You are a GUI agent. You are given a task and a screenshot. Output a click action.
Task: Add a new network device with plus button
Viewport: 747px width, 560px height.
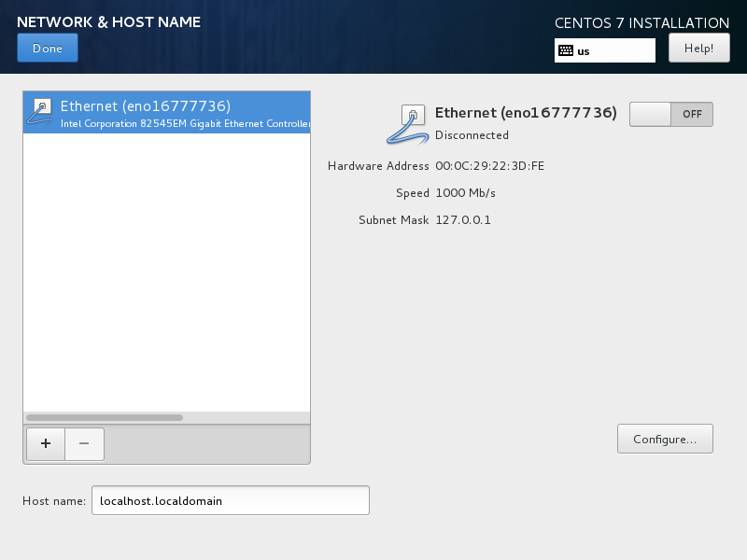(x=46, y=444)
